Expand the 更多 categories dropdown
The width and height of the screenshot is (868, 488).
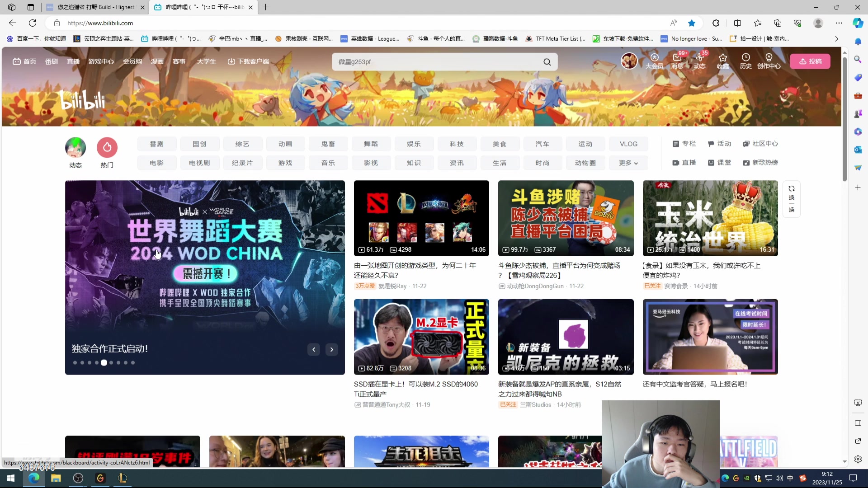coord(628,163)
